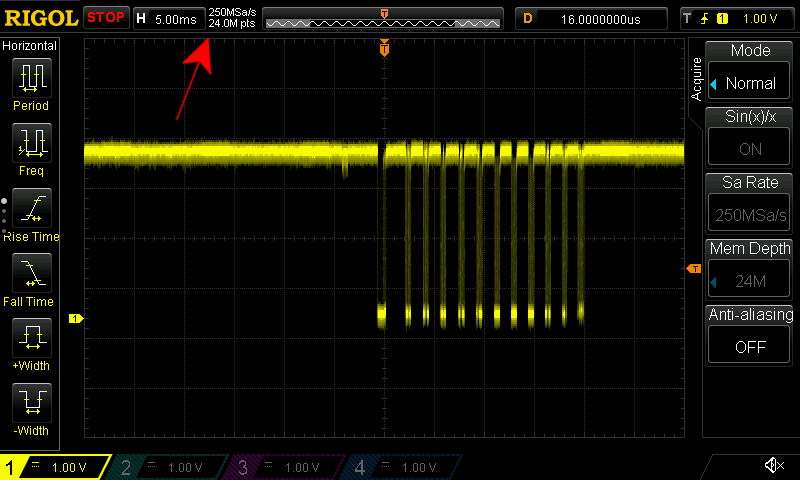
Task: Select the -Width measurement icon
Action: pos(32,403)
